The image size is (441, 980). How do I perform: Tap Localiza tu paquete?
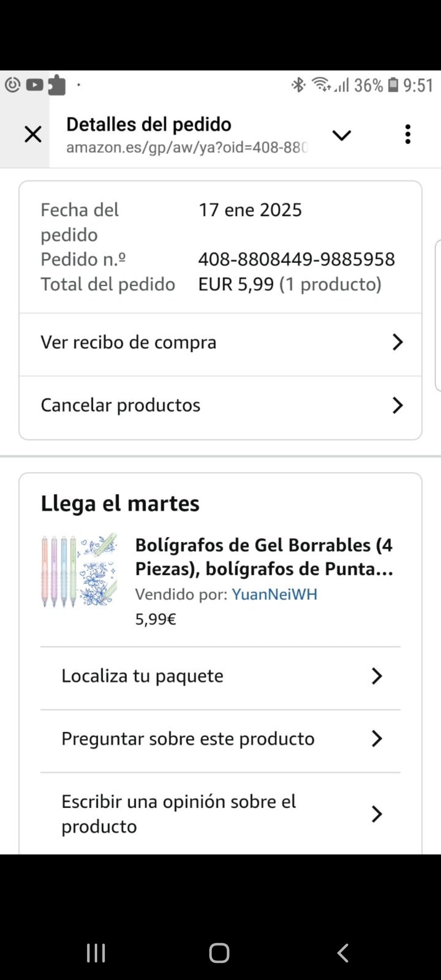(x=143, y=676)
